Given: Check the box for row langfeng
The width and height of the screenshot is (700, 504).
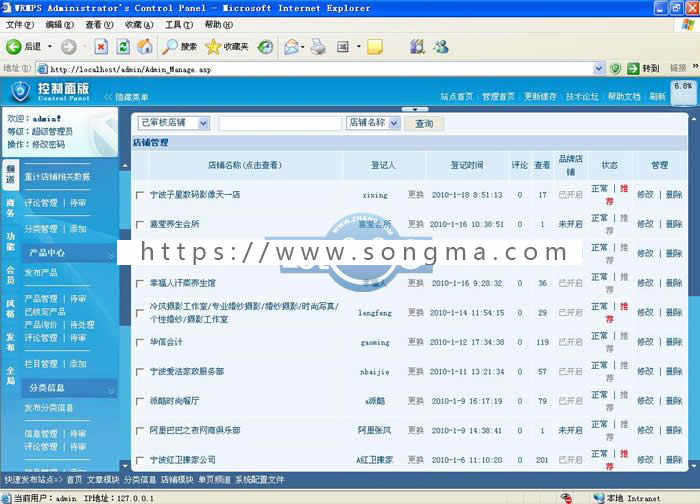Looking at the screenshot, I should 140,312.
